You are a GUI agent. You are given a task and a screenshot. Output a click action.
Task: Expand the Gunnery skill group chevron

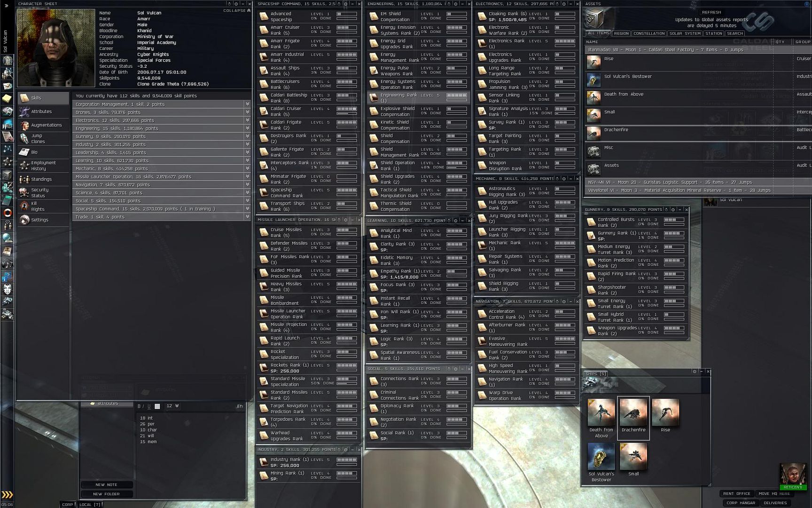[247, 136]
